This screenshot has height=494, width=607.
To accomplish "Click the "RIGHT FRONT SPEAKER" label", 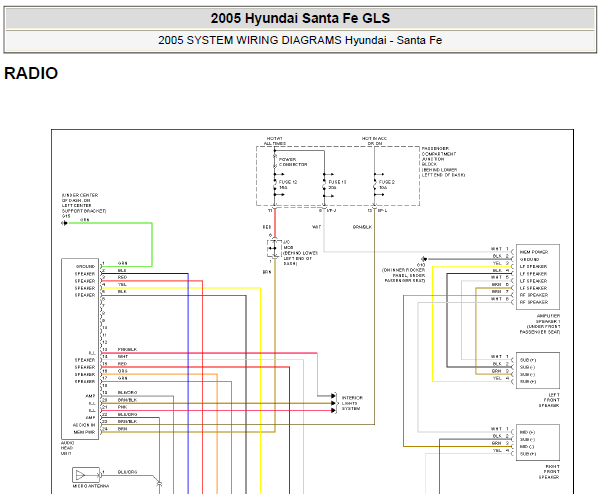I will [x=549, y=472].
